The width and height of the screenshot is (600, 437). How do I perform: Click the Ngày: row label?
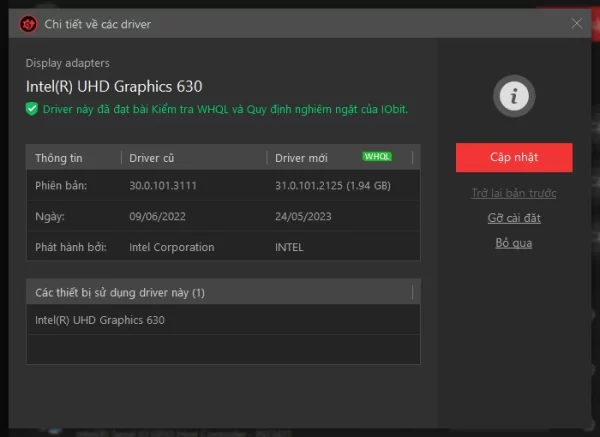pyautogui.click(x=50, y=216)
